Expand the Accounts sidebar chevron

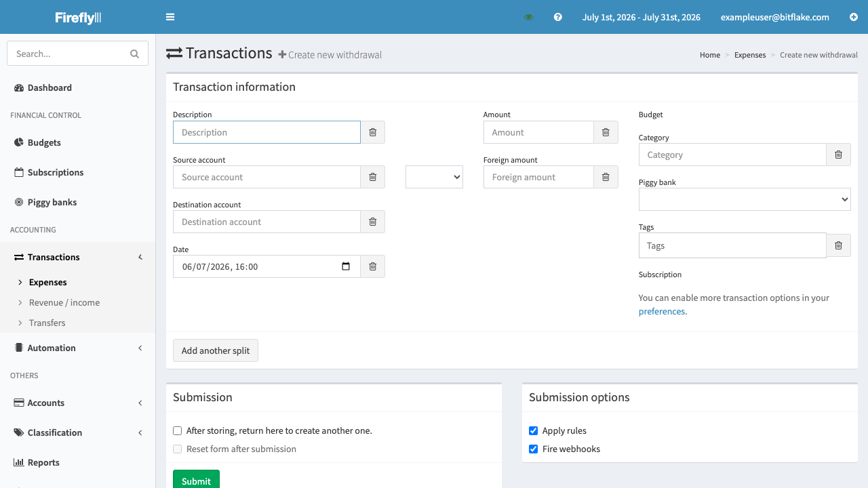[140, 403]
